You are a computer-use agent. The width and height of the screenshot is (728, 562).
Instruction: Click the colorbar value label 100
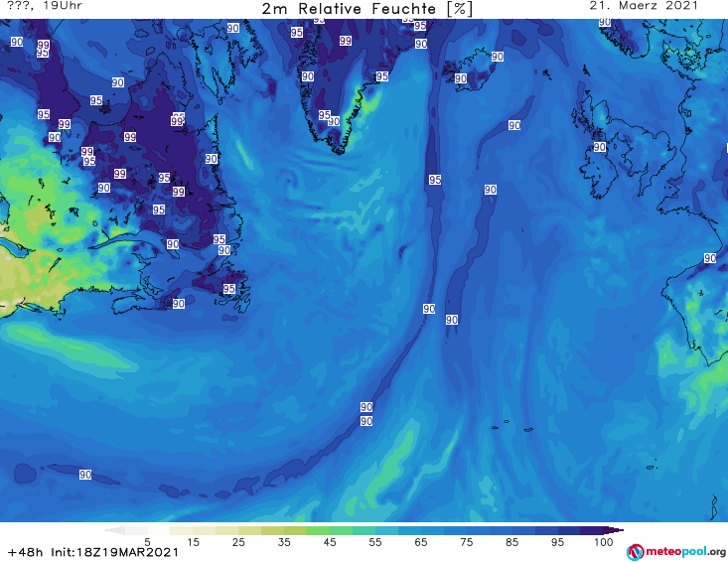[x=603, y=542]
